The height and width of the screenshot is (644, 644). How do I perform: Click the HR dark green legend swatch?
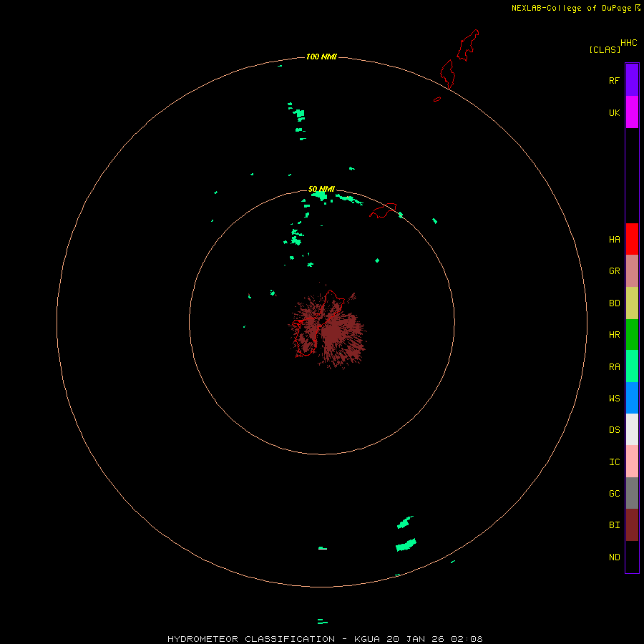[x=632, y=335]
